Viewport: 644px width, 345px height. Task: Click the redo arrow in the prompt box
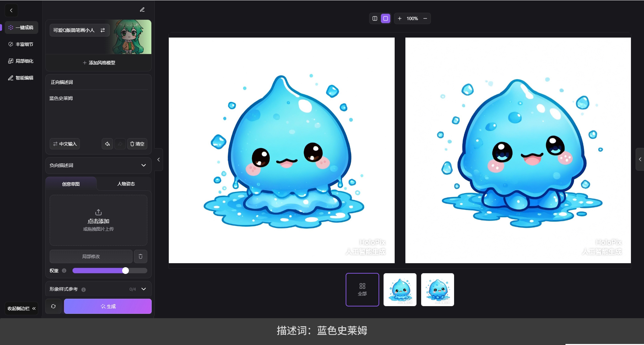(x=120, y=144)
